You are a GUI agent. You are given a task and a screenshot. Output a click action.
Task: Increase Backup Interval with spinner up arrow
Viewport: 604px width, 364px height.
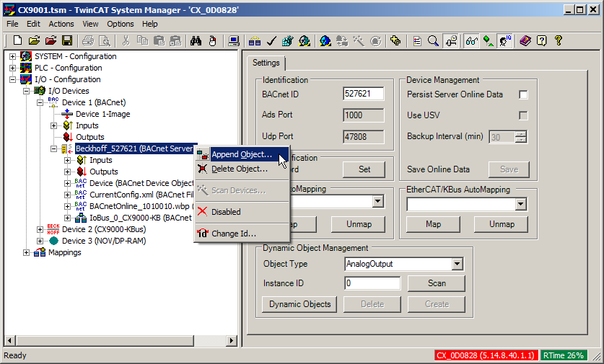pos(521,134)
